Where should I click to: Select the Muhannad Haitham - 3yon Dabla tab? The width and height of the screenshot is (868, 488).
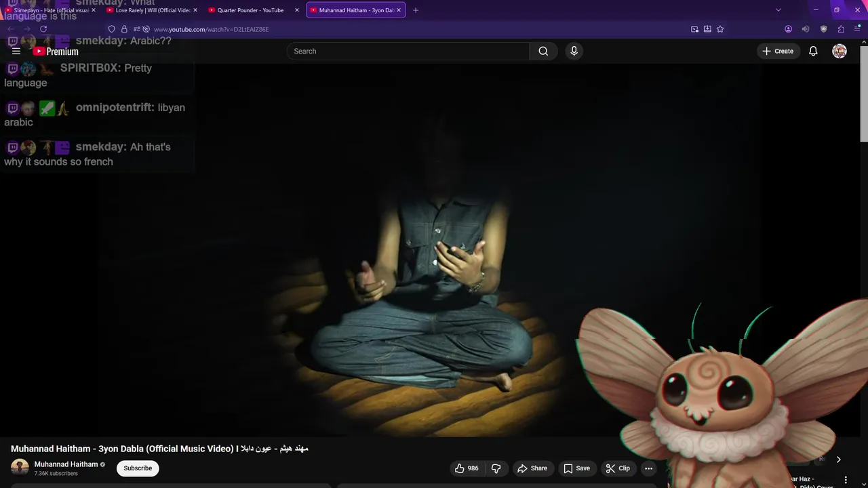coord(356,10)
